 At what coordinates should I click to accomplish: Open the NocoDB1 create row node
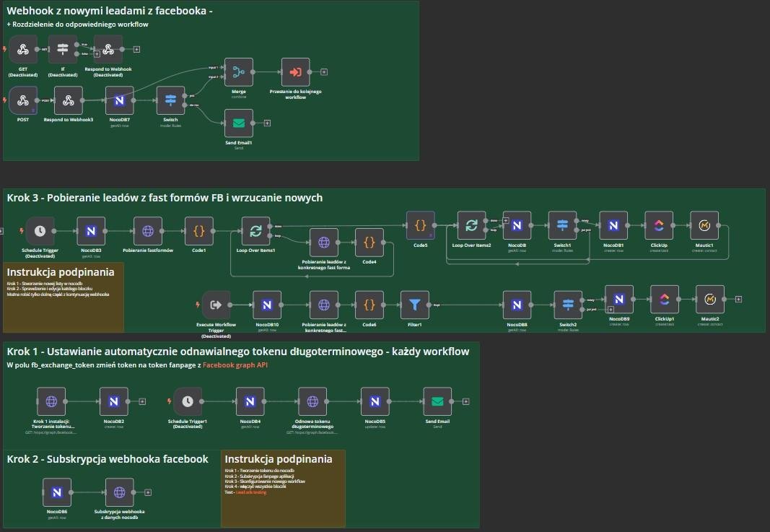pos(613,225)
